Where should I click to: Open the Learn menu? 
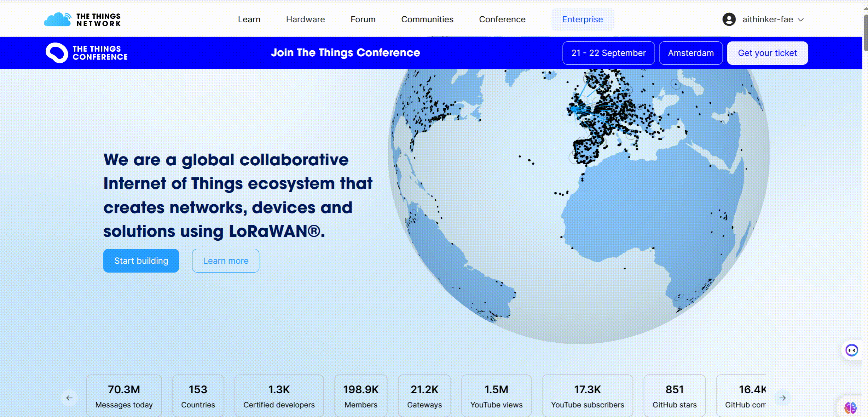249,19
